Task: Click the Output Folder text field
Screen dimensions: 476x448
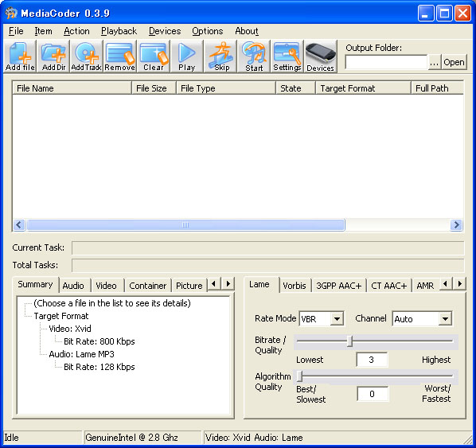Action: 386,62
